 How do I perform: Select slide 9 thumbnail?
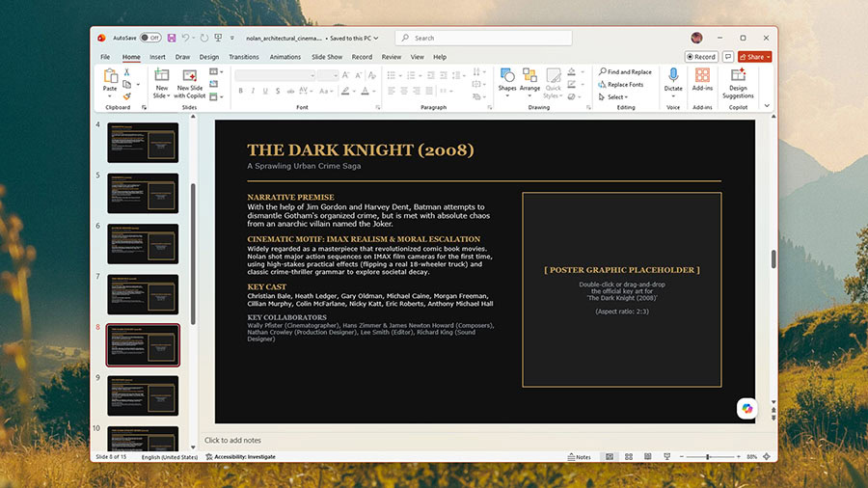(x=143, y=395)
